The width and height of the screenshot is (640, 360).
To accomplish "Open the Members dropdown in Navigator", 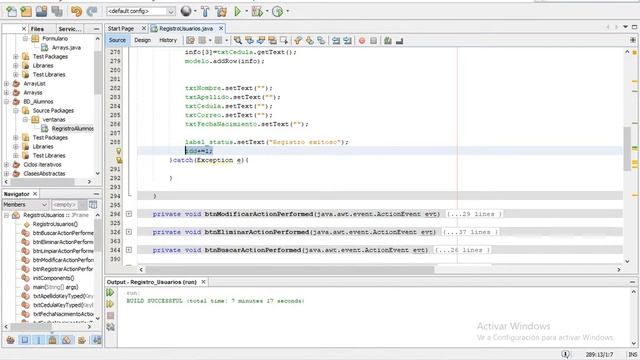I will coord(25,204).
